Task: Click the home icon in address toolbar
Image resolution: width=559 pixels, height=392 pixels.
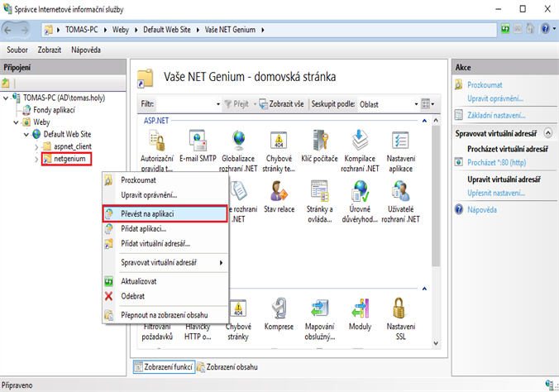Action: coord(530,29)
